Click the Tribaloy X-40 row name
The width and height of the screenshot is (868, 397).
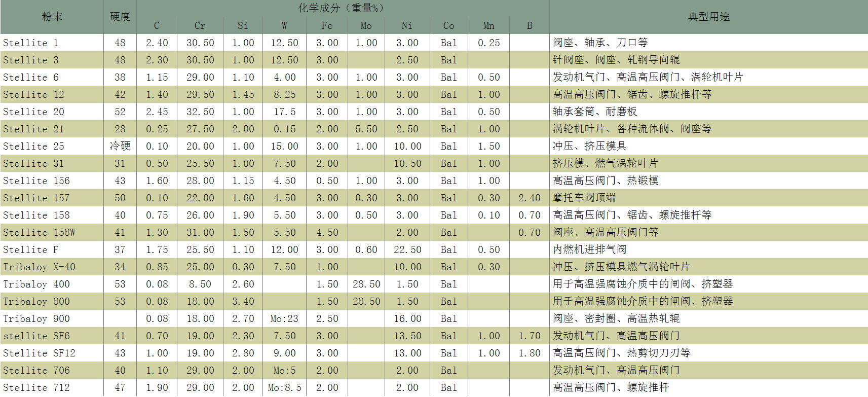tap(39, 267)
